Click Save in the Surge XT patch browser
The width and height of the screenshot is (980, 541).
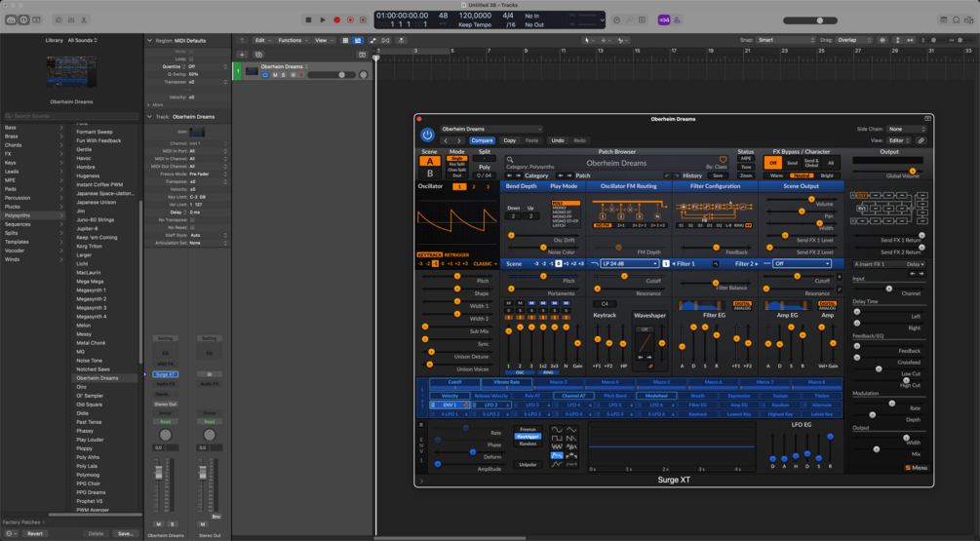click(x=718, y=175)
